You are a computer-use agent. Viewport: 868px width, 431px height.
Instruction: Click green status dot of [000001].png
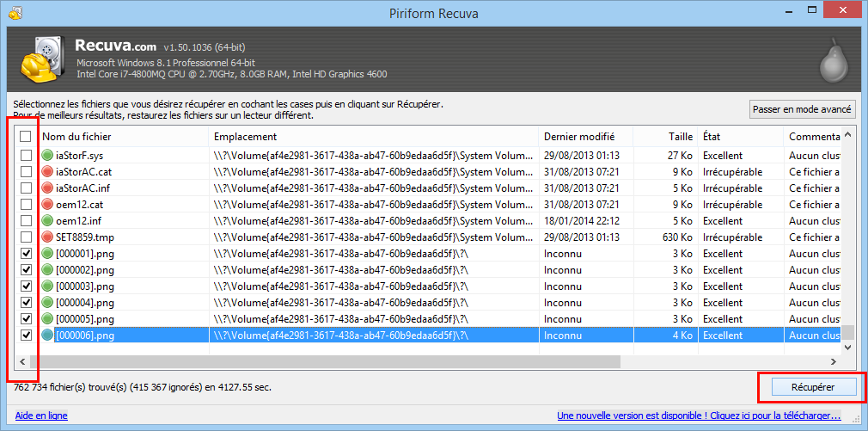[x=47, y=254]
